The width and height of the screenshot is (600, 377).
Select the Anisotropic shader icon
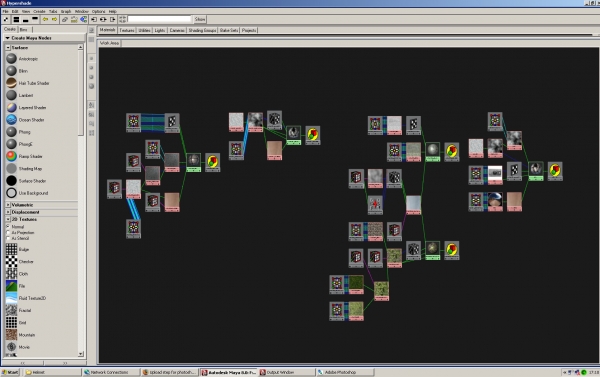click(x=11, y=59)
